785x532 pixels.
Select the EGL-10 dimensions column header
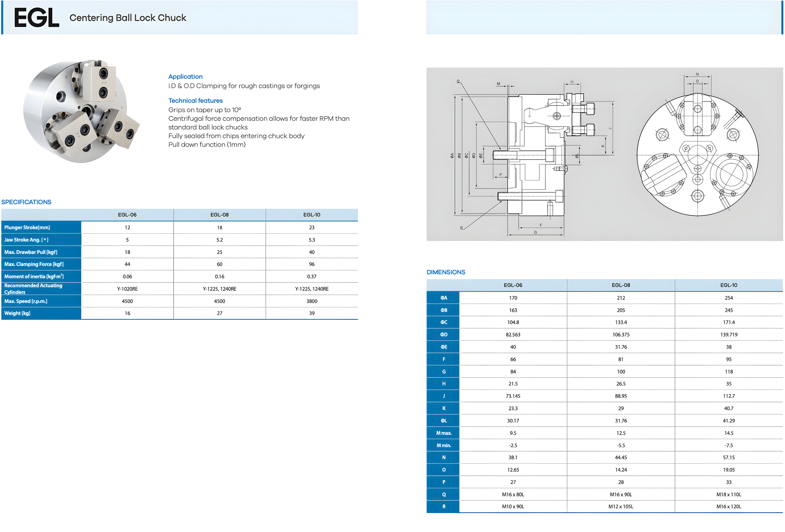pos(729,285)
